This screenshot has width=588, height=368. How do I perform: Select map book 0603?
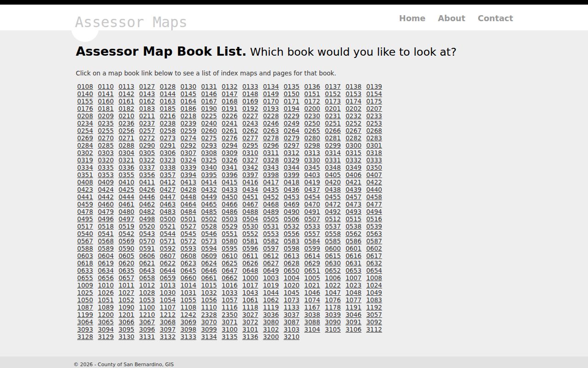pos(85,256)
